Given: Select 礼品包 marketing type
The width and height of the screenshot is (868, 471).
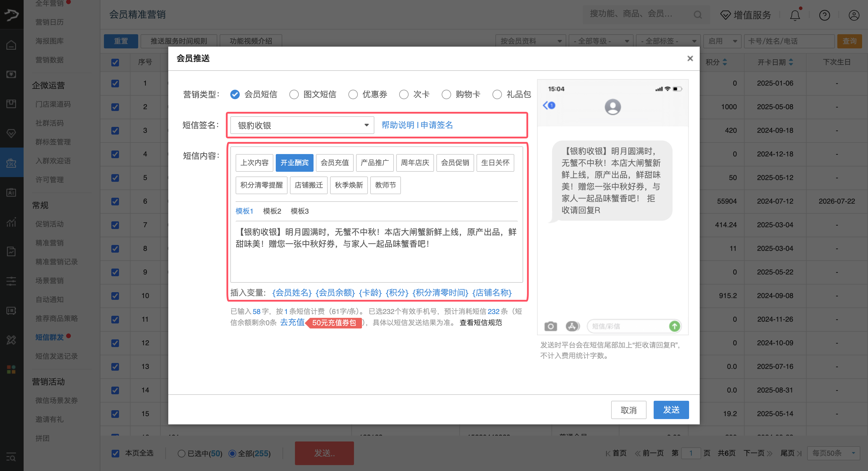Looking at the screenshot, I should point(497,94).
